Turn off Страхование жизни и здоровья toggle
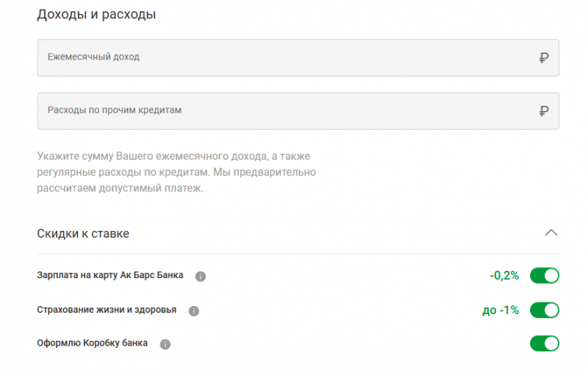 click(x=544, y=310)
